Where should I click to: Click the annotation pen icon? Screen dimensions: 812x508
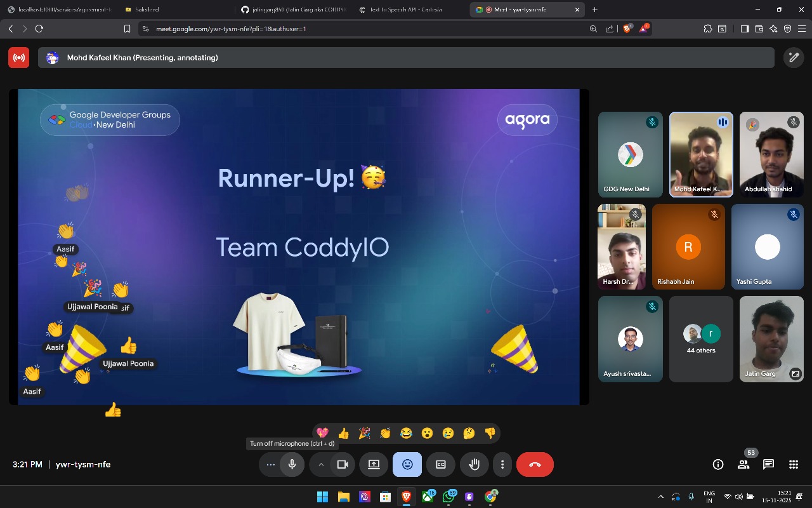[x=794, y=58]
